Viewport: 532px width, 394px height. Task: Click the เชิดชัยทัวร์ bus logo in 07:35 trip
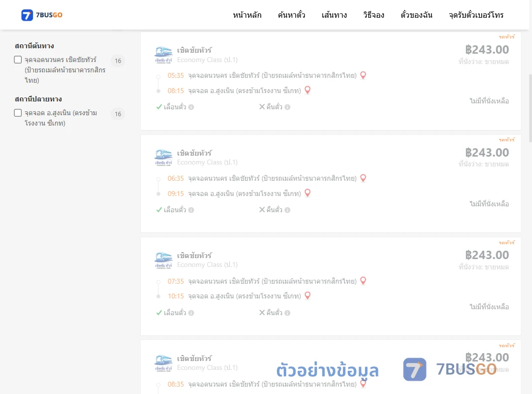click(163, 261)
